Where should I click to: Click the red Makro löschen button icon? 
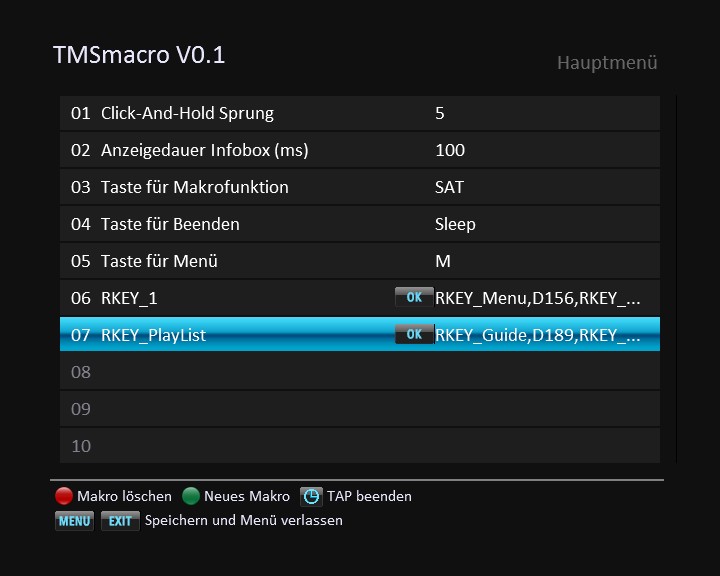coord(64,496)
